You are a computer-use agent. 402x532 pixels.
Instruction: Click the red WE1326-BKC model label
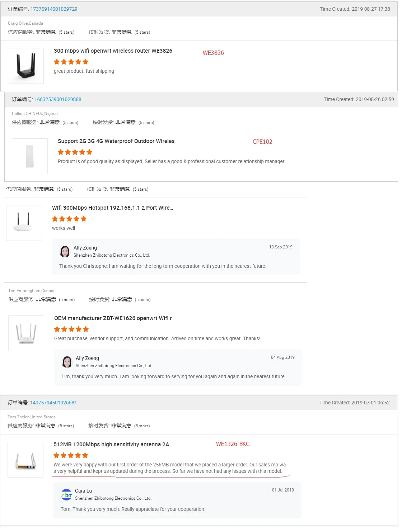[233, 444]
